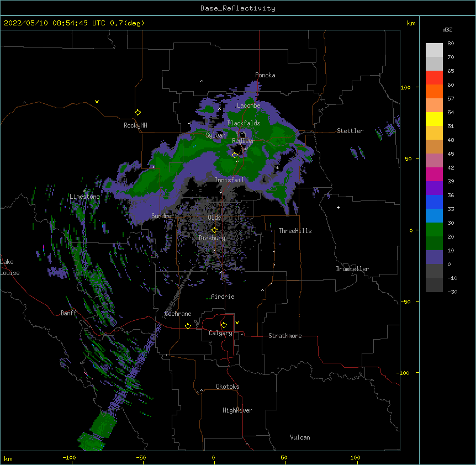The image size is (476, 465).
Task: Click the -50 tick on the right axis
Action: 405,302
